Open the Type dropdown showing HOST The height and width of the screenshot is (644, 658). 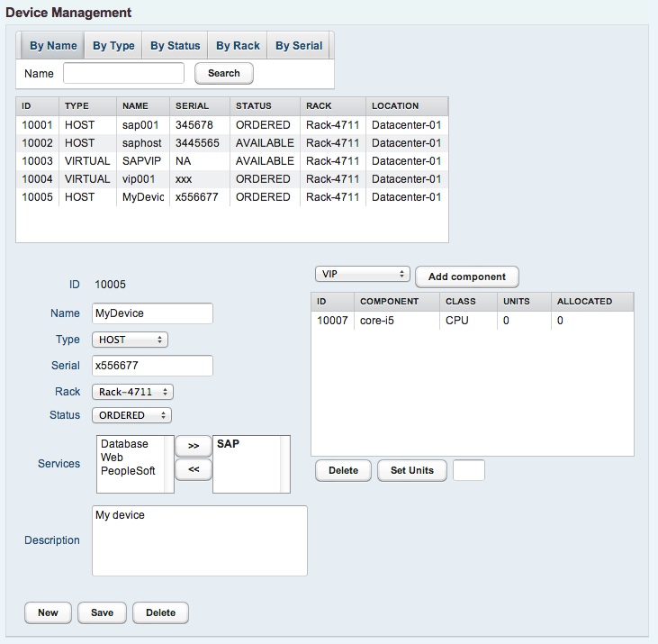130,340
